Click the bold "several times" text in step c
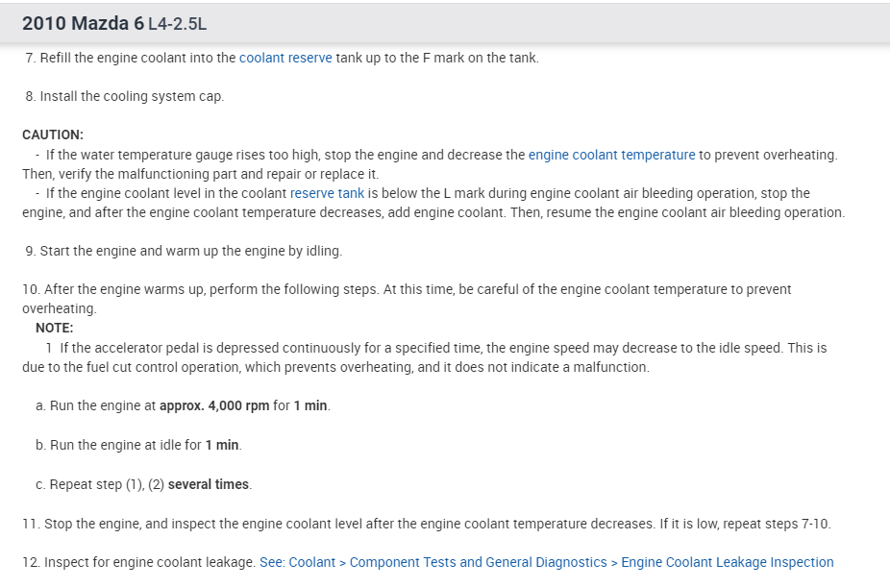The image size is (890, 588). click(x=209, y=484)
